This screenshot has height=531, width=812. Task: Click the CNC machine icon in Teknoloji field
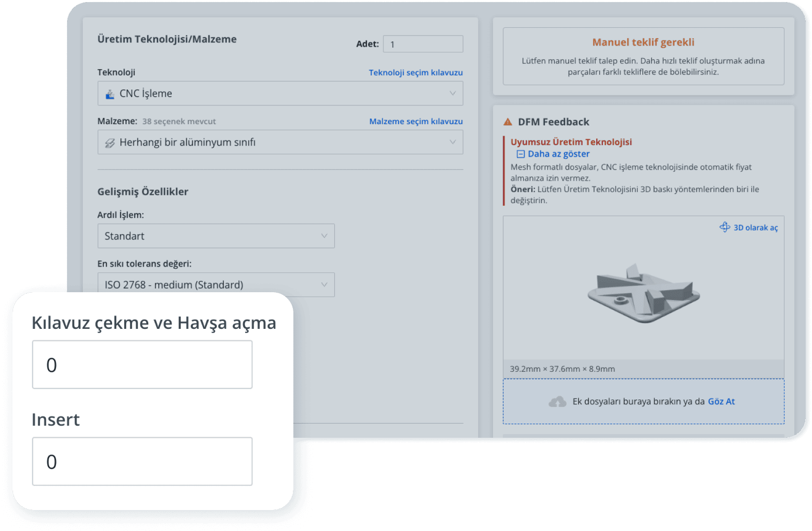pos(110,94)
